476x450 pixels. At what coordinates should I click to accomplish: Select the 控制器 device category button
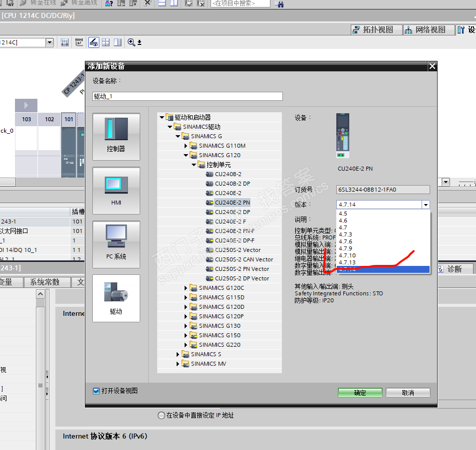116,137
